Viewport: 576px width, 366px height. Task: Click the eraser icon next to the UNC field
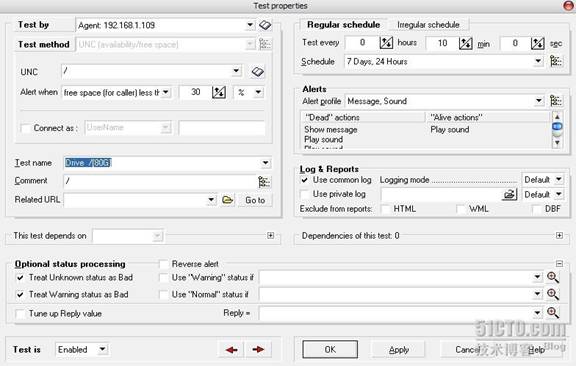point(257,71)
